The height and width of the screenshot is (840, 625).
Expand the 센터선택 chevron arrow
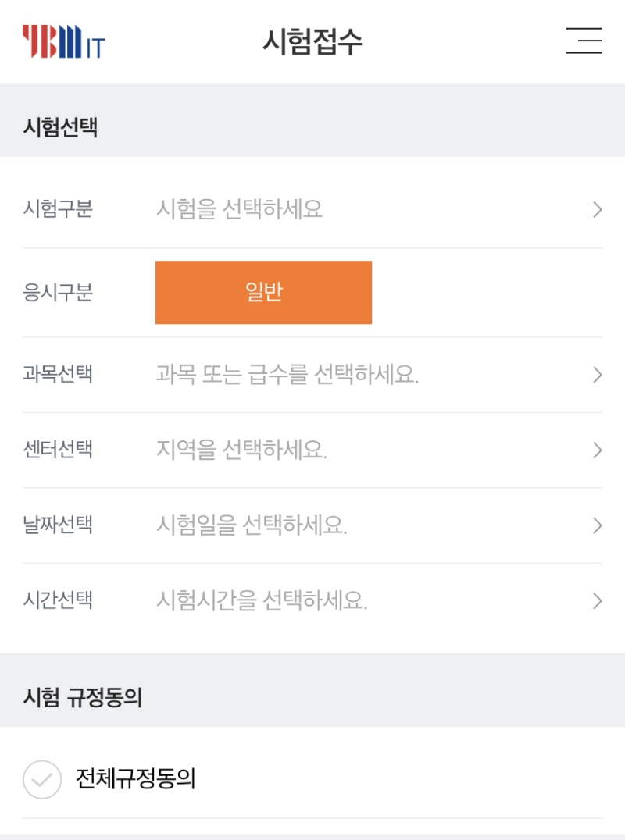pos(598,450)
